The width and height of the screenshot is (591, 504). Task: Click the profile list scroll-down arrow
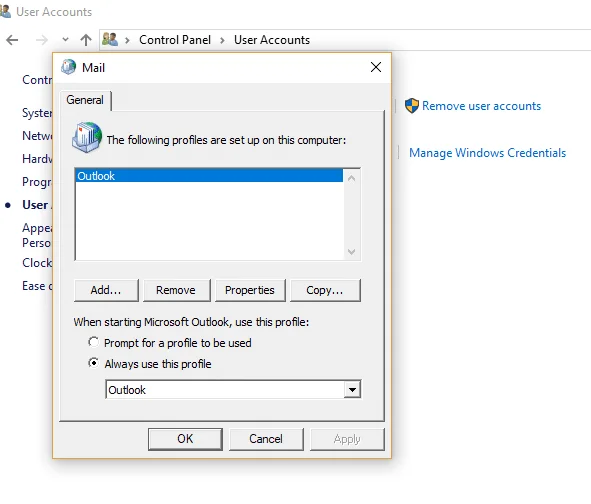[352, 251]
